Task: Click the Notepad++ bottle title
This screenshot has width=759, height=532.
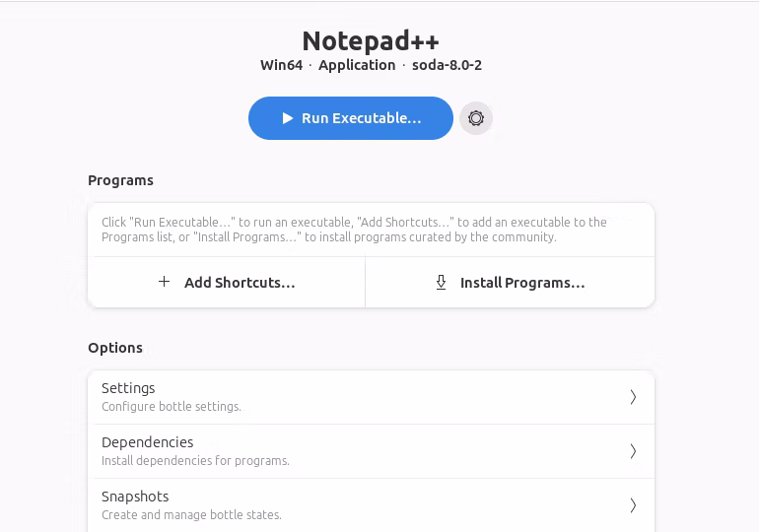Action: coord(371,40)
